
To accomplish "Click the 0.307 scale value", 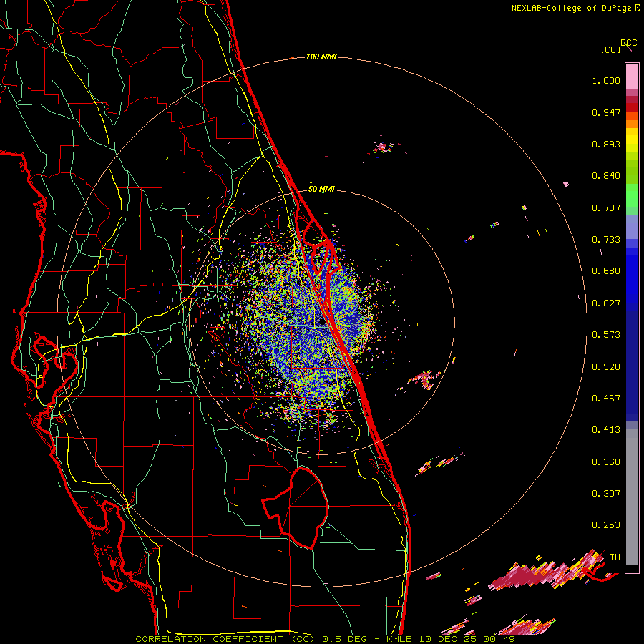I will coord(606,494).
